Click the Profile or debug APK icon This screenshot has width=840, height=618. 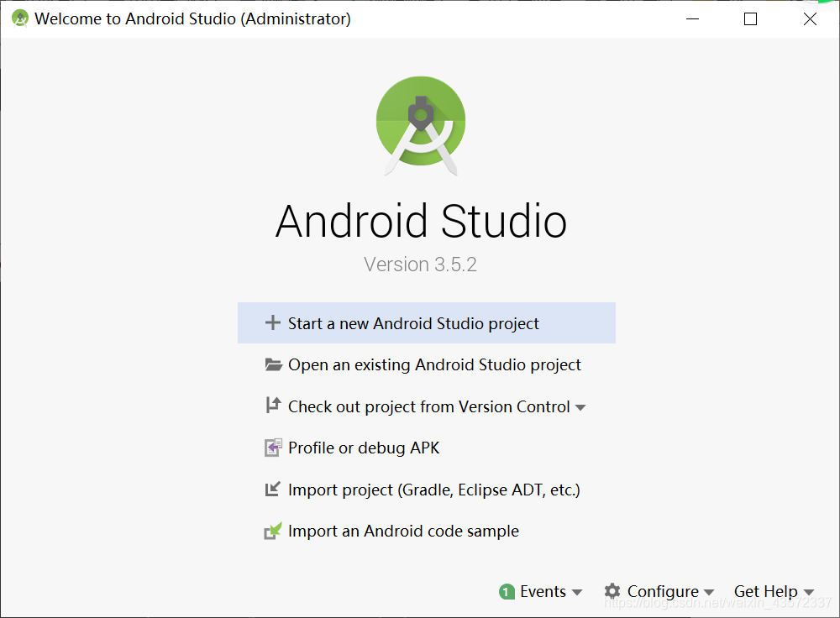(x=273, y=448)
